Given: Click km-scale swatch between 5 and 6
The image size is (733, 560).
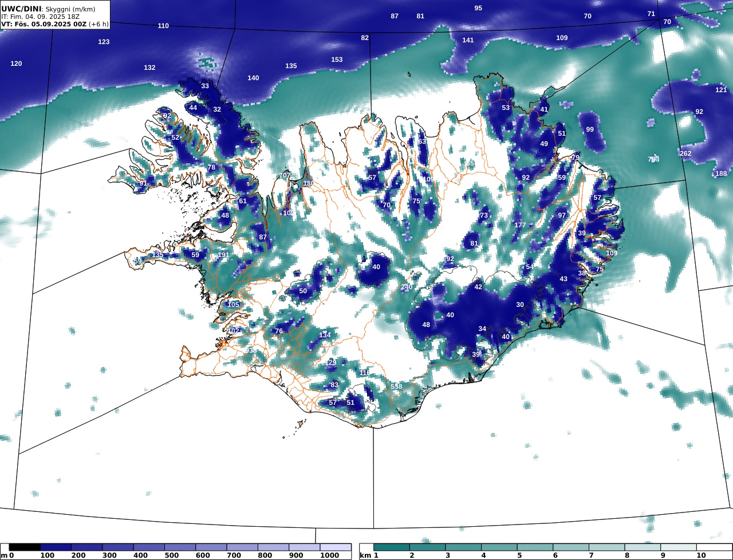Looking at the screenshot, I should point(535,548).
